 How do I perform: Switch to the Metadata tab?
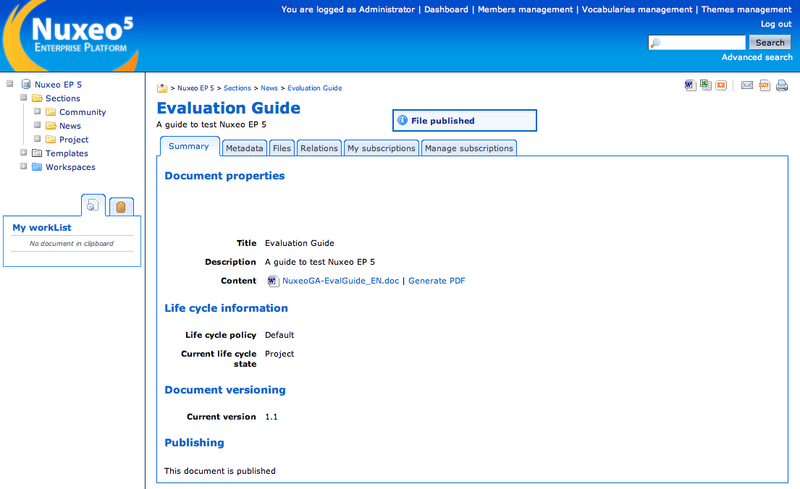[x=244, y=148]
